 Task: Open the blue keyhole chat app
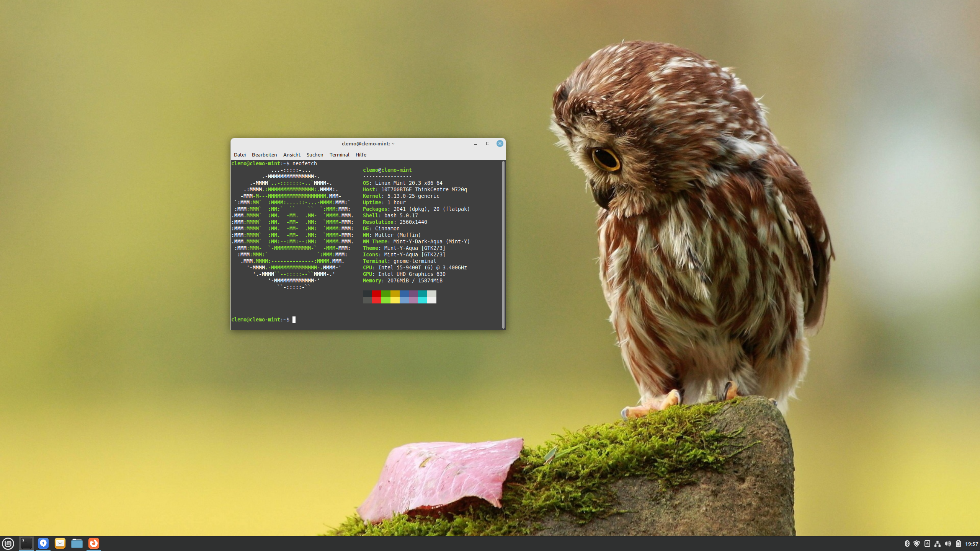click(x=43, y=543)
